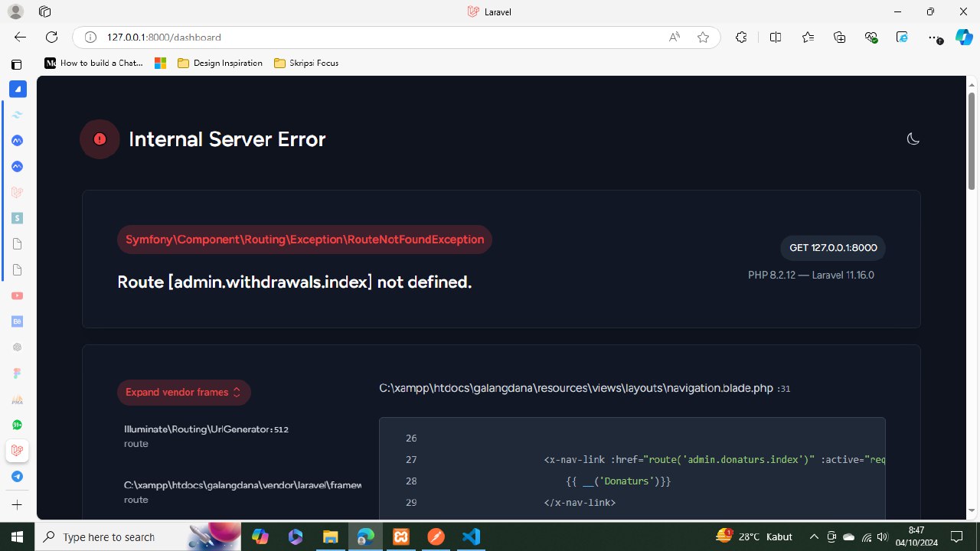Select the vendor\laravel\framework route frame

pos(242,491)
